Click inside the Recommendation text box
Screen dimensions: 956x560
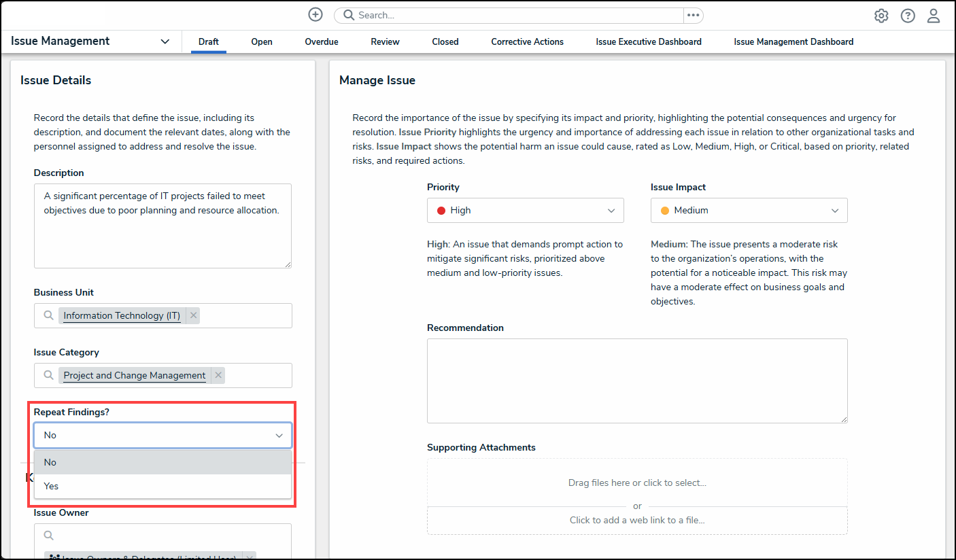[x=637, y=381]
